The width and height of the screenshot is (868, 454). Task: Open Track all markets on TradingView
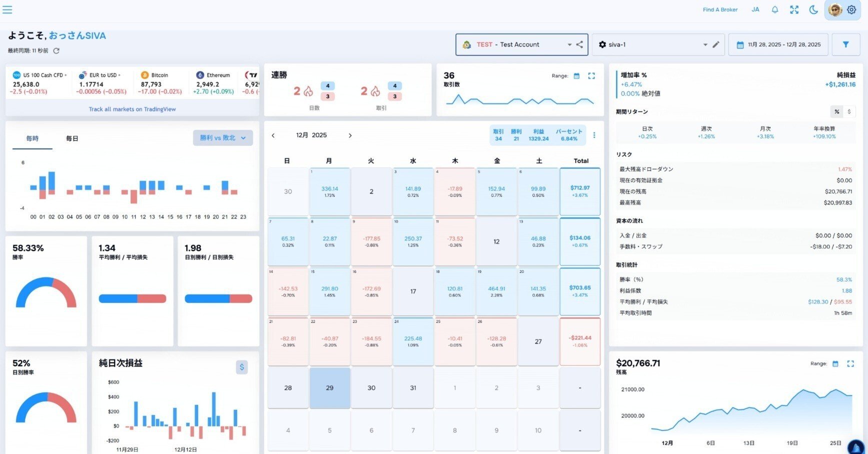[132, 109]
